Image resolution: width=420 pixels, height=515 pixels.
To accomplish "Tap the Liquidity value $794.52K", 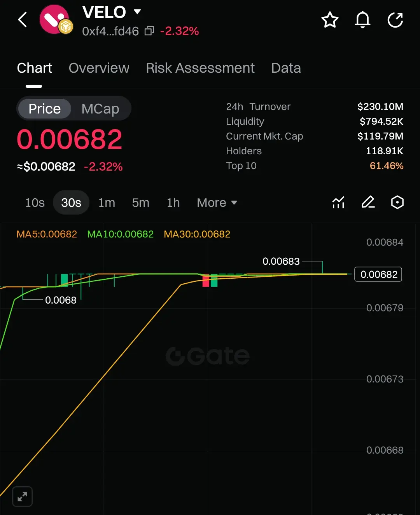I will click(x=381, y=121).
